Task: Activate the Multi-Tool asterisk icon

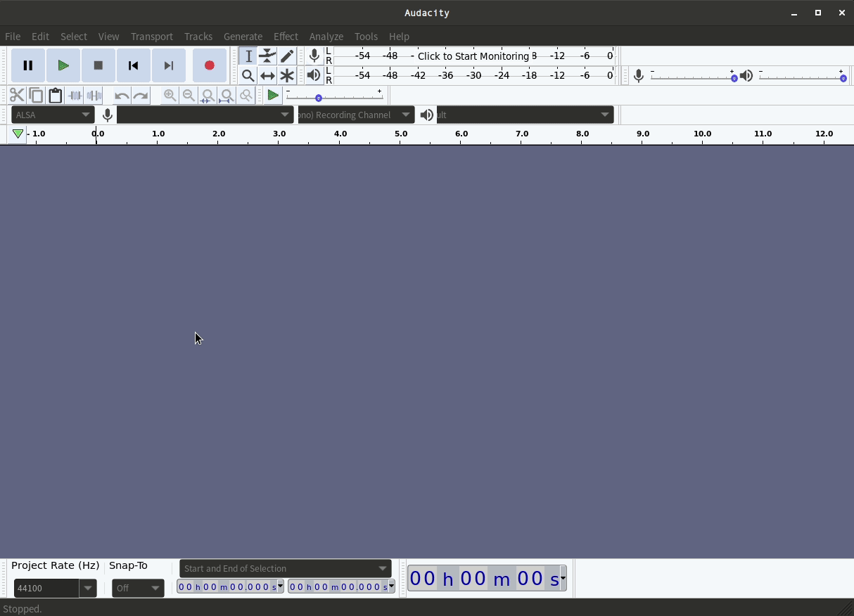Action: click(x=287, y=75)
